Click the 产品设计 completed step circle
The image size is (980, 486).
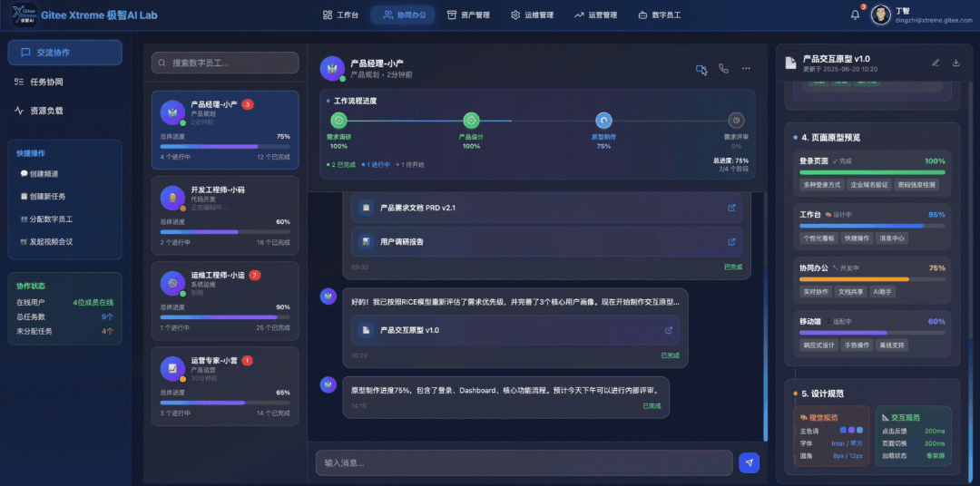click(471, 121)
